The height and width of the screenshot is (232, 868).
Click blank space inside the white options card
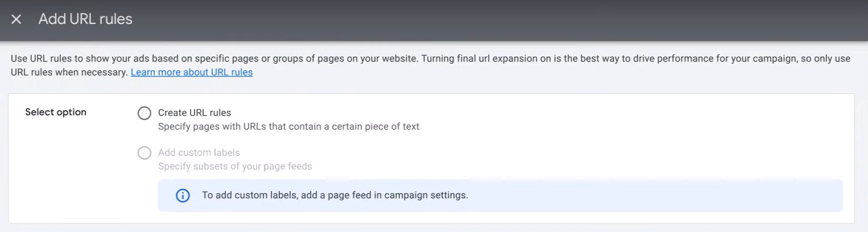point(626,136)
